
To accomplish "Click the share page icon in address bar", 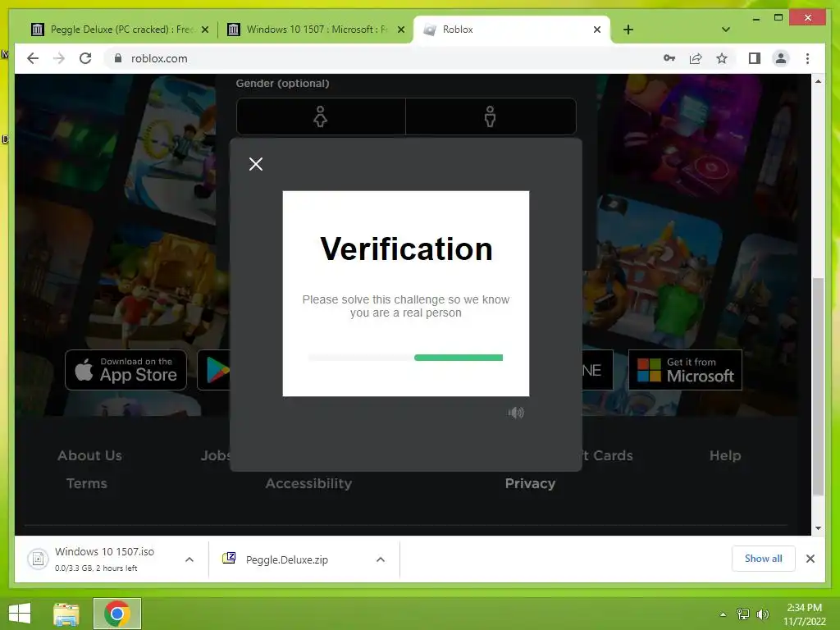I will pyautogui.click(x=696, y=58).
